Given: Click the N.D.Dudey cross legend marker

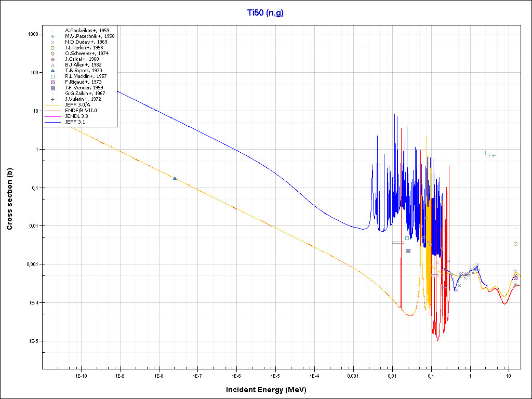Looking at the screenshot, I should [53, 42].
